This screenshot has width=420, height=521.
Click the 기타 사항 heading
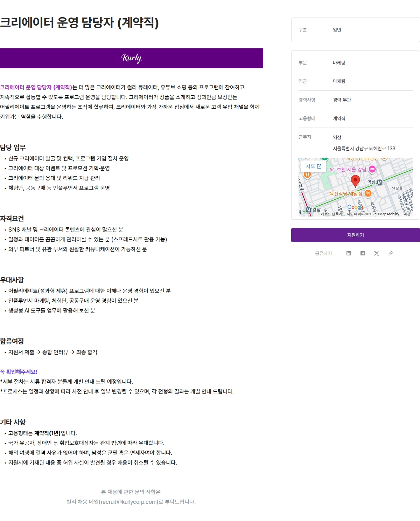tap(13, 422)
